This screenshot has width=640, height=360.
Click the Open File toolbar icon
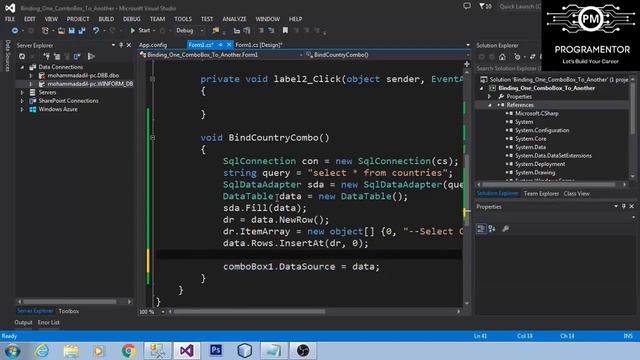61,31
